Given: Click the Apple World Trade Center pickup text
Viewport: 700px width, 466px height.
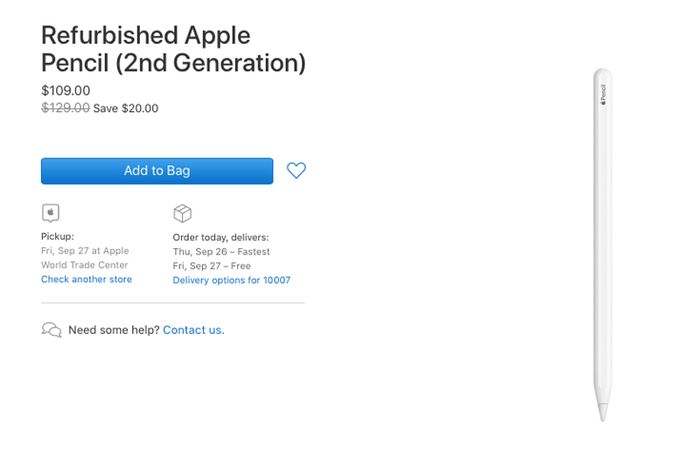Looking at the screenshot, I should pos(85,258).
